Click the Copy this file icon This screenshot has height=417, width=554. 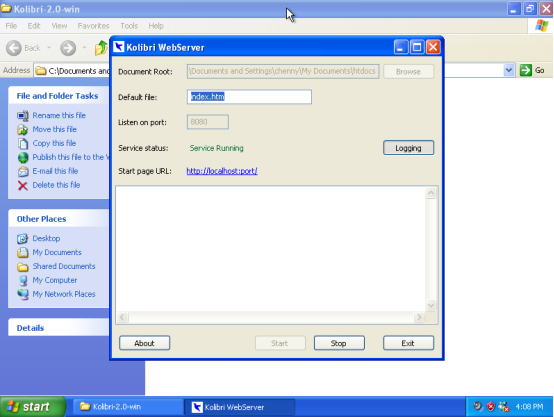23,143
